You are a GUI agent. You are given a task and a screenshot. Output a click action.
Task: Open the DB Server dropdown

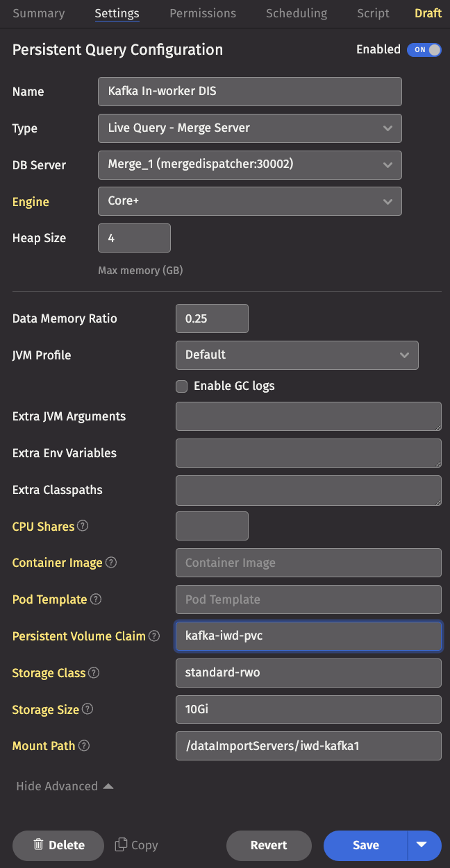[250, 165]
